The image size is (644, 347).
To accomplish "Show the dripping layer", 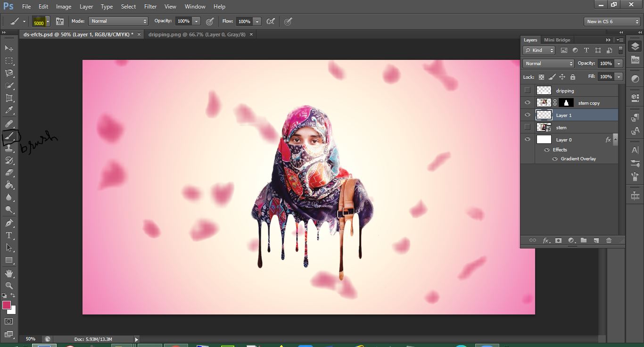I will pos(528,91).
